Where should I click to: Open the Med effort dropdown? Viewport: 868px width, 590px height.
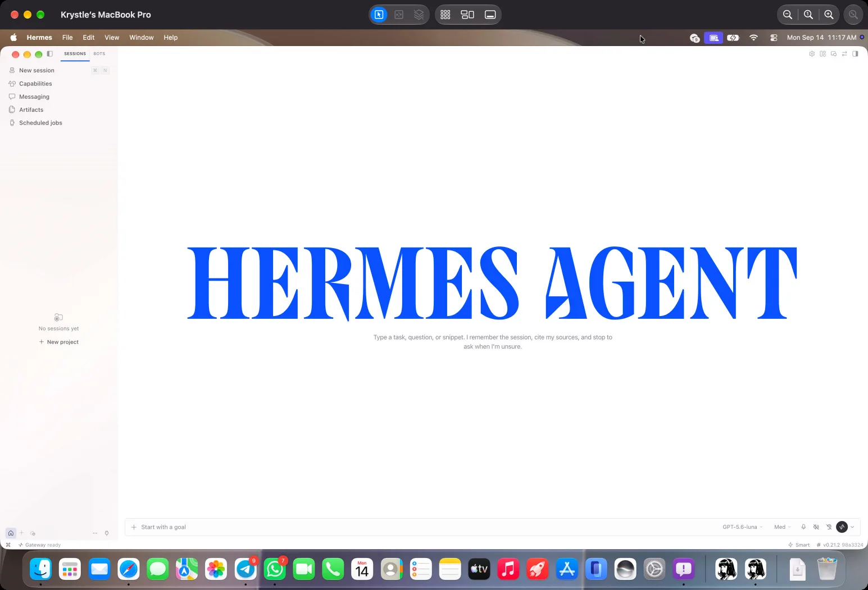(x=783, y=527)
